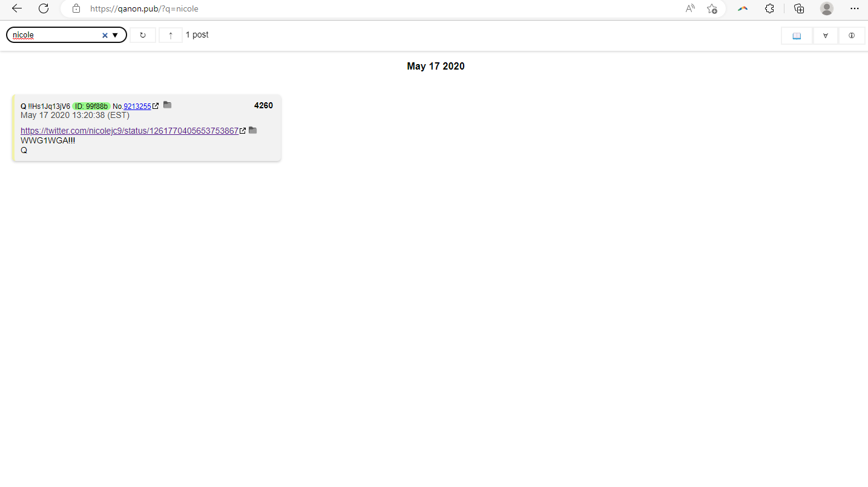Open the Collections icon

tap(799, 8)
